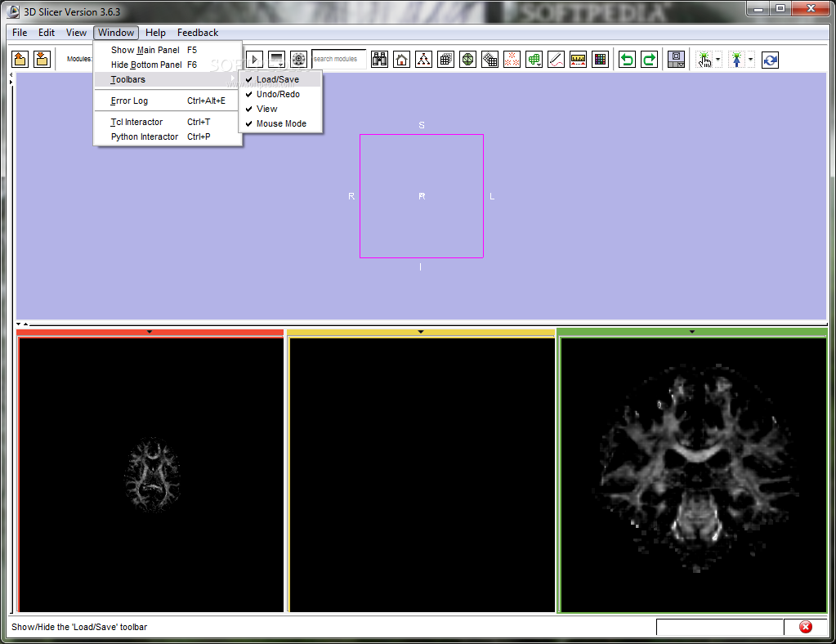Expand the green slice viewer controls
Image resolution: width=836 pixels, height=644 pixels.
point(691,332)
